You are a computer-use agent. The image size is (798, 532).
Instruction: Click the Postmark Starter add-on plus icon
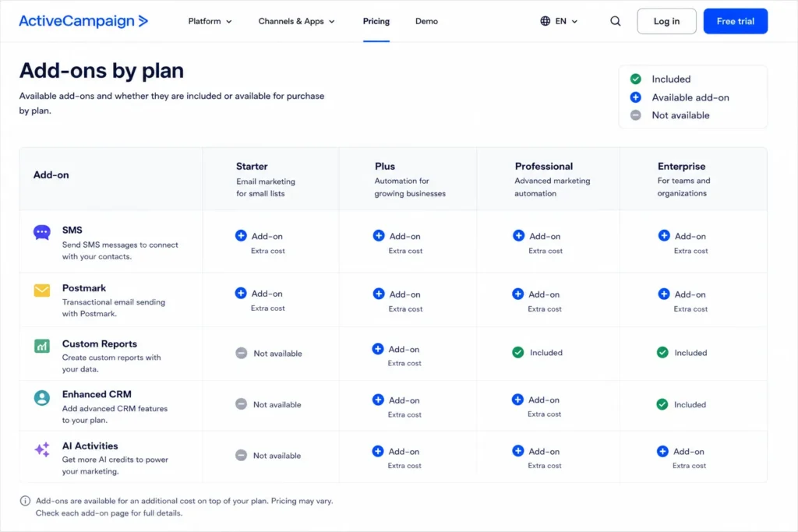coord(241,293)
